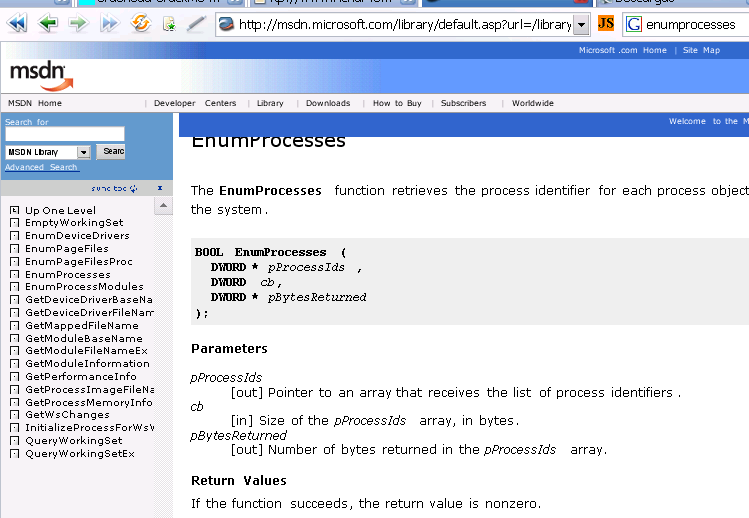Viewport: 749px width, 518px height.
Task: Click the rewind double-arrow toolbar button
Action: click(17, 23)
